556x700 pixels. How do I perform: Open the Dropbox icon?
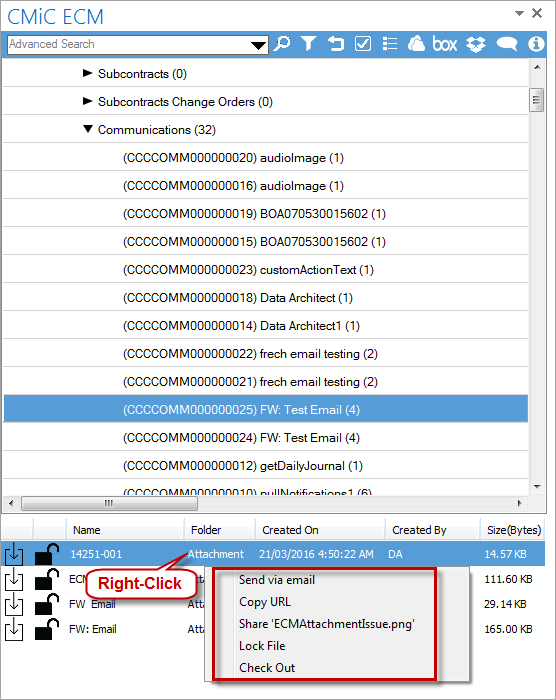coord(476,44)
